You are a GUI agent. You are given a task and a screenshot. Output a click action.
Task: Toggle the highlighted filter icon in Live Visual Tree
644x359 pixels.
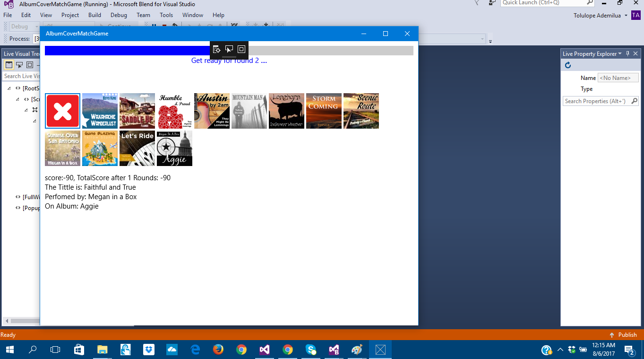[8, 65]
